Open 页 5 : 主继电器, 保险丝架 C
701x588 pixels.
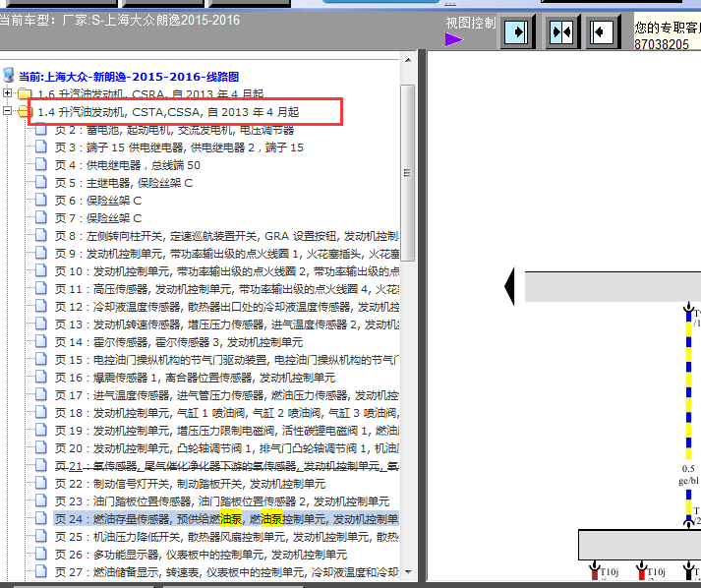click(x=124, y=183)
